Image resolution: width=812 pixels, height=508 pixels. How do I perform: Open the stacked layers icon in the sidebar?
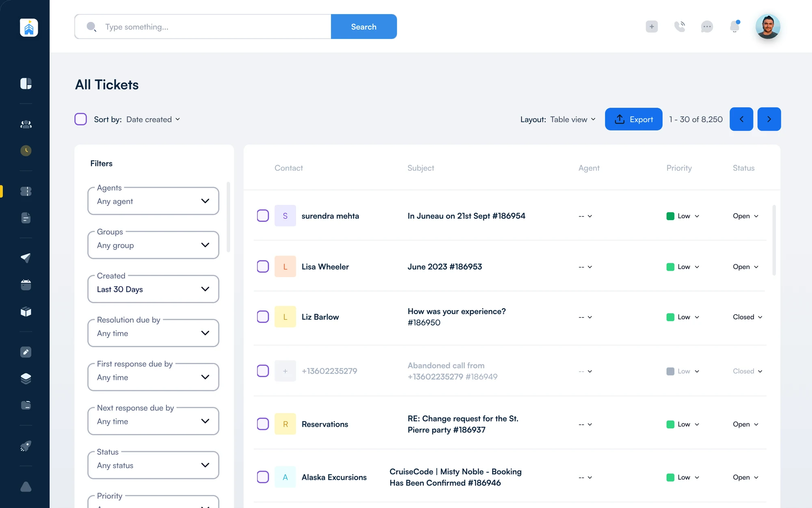click(26, 378)
